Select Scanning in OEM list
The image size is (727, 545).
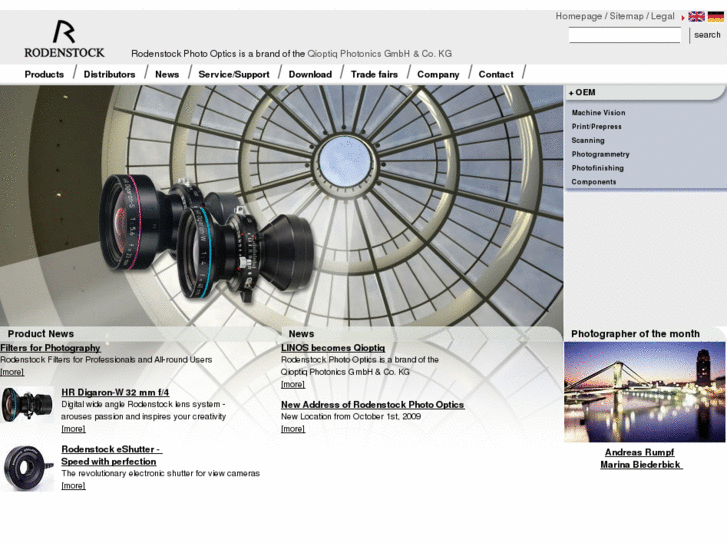(588, 141)
